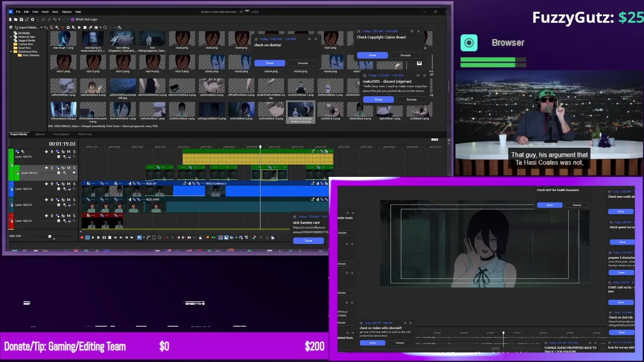Select the Zoom Edit tool magnifier icon

(159, 237)
